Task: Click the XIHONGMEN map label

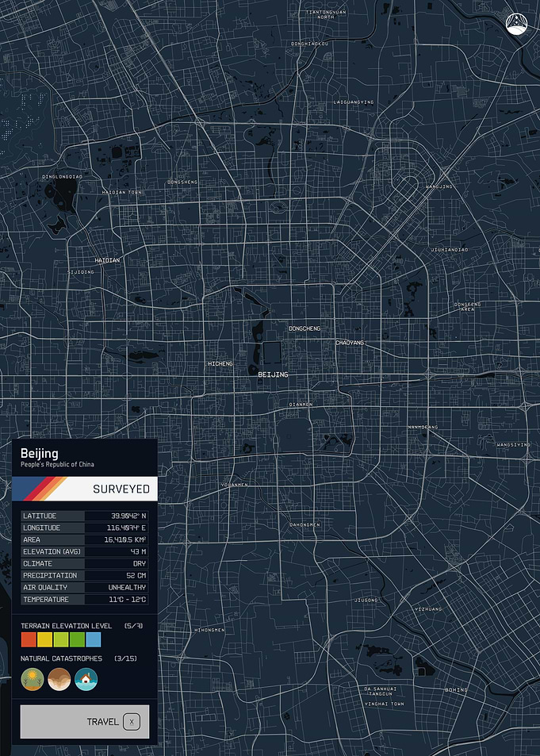Action: click(209, 630)
